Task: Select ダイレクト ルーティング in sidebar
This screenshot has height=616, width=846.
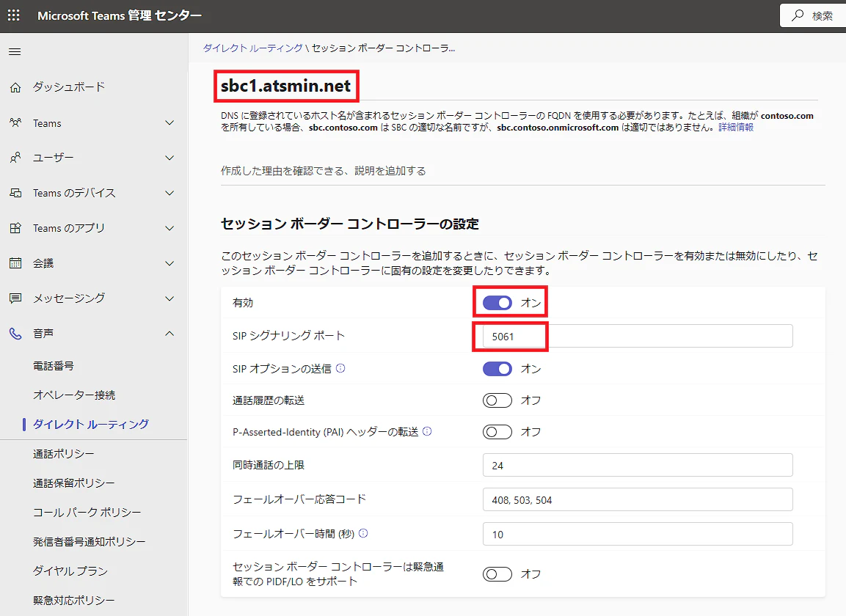Action: click(91, 424)
